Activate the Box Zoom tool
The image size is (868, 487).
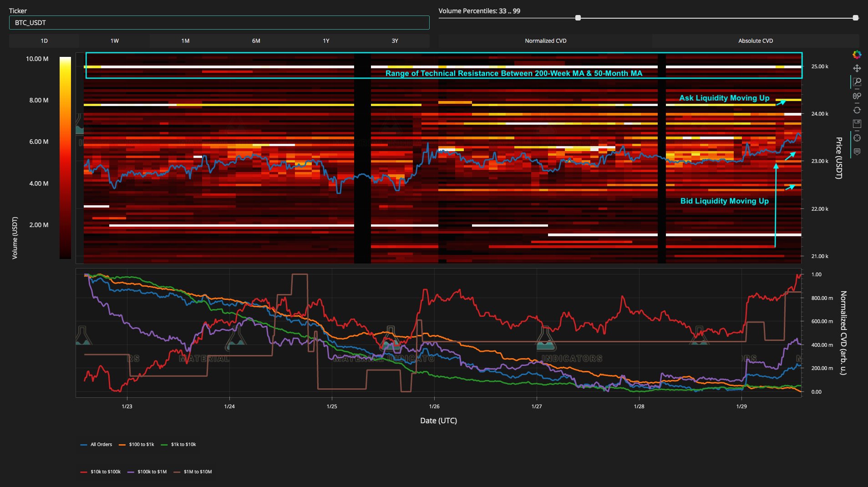pos(857,82)
